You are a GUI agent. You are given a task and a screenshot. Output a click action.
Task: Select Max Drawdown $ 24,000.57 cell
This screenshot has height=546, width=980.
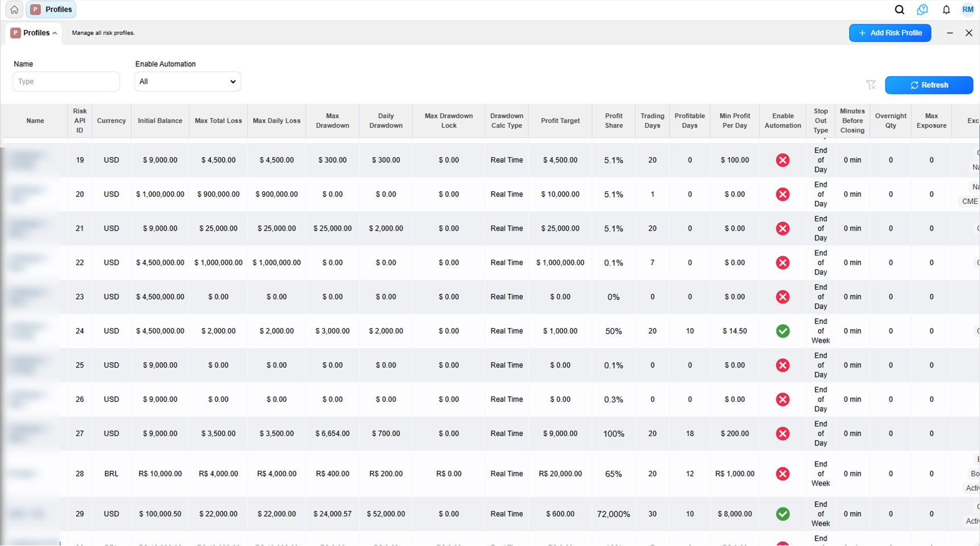[x=332, y=514]
